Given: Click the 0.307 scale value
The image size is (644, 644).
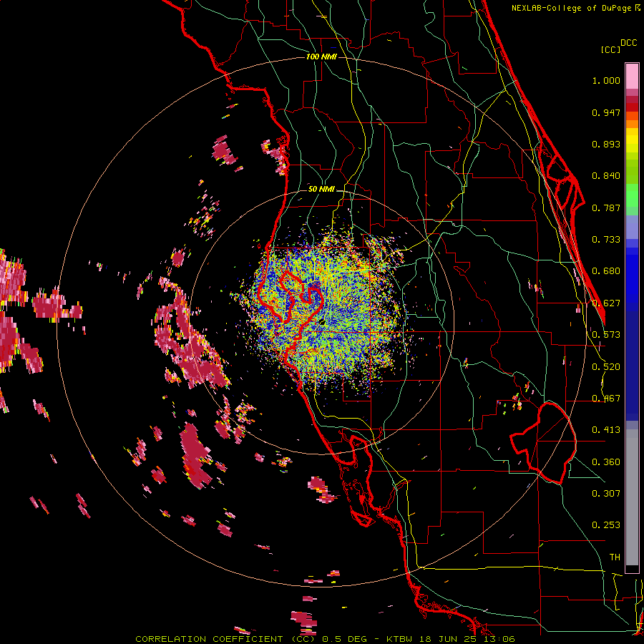Looking at the screenshot, I should (x=606, y=494).
